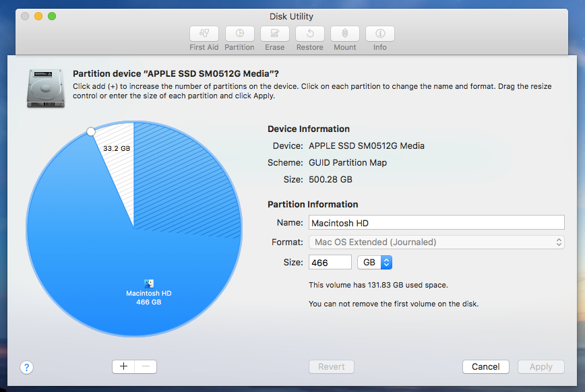Open the Format dropdown Mac OS Extended (Journaled)
Viewport: 585px width, 392px height.
tap(436, 242)
